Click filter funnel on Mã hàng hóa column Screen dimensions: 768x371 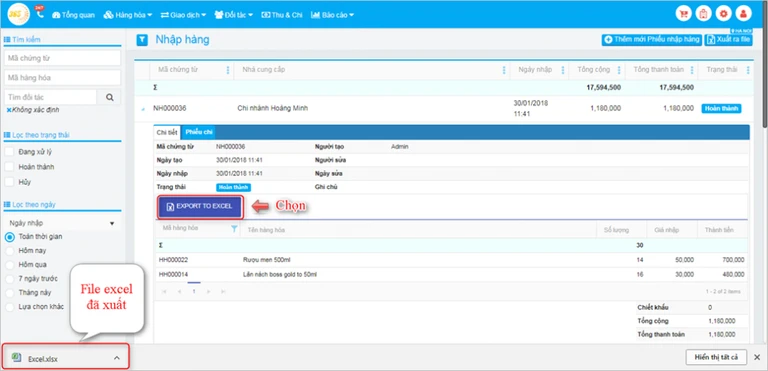point(234,228)
